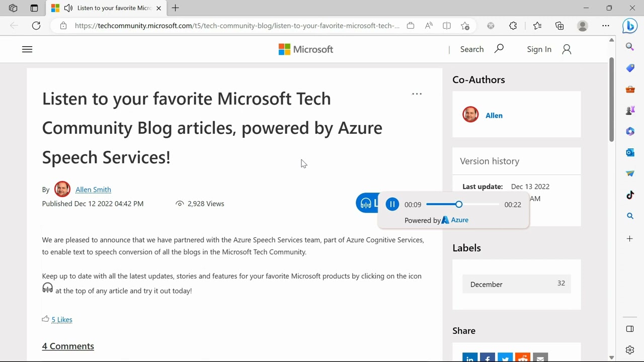View site information lock icon

[x=63, y=26]
